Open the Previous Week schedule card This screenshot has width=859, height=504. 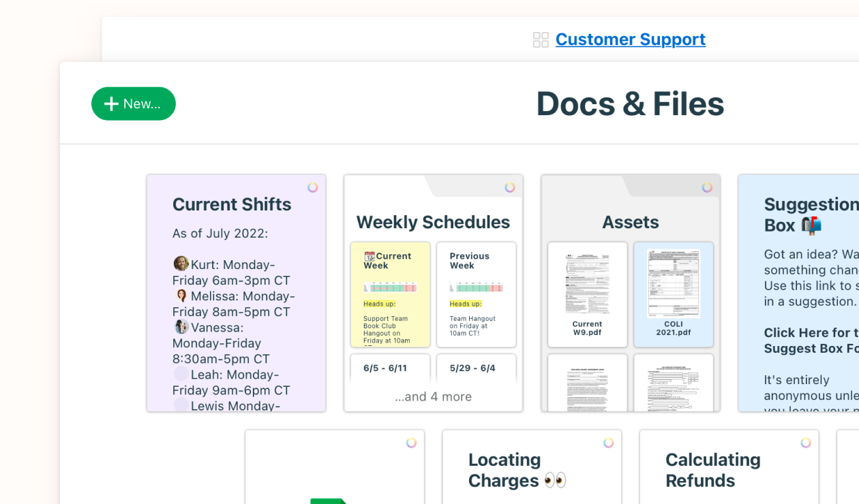tap(476, 293)
